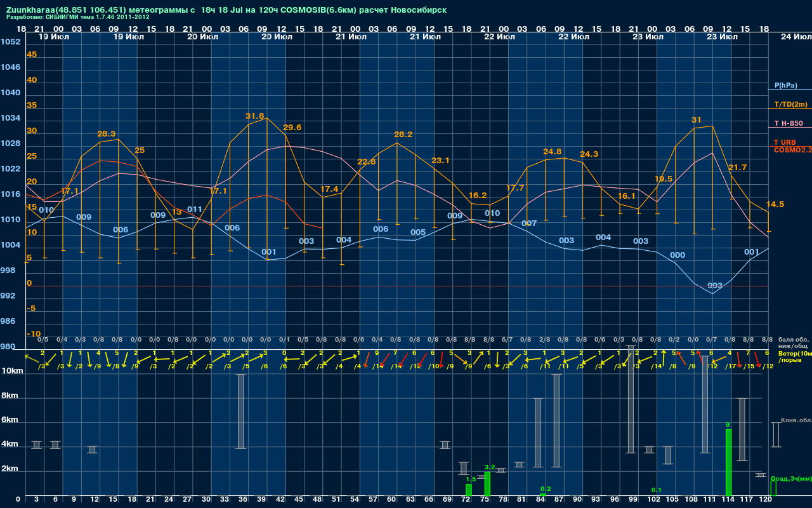Click the Zuunkharaa meteogram title text
This screenshot has height=508, width=812.
(x=226, y=10)
